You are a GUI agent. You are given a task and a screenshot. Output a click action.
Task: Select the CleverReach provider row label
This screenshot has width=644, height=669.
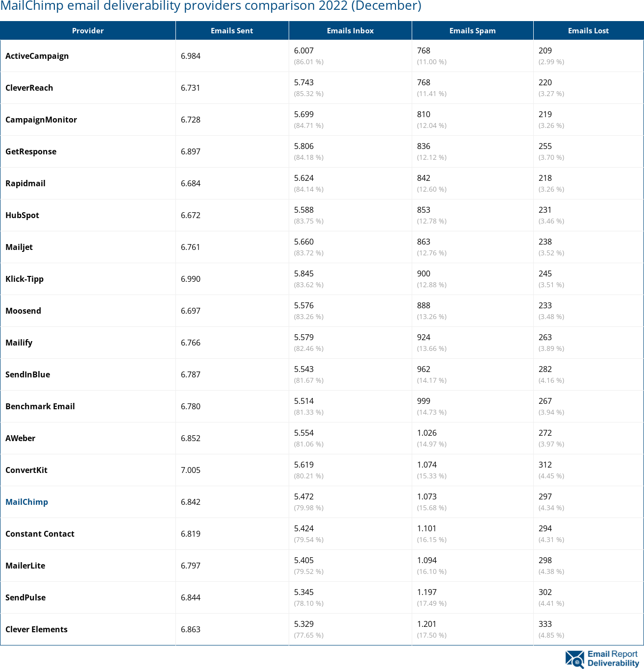[29, 88]
